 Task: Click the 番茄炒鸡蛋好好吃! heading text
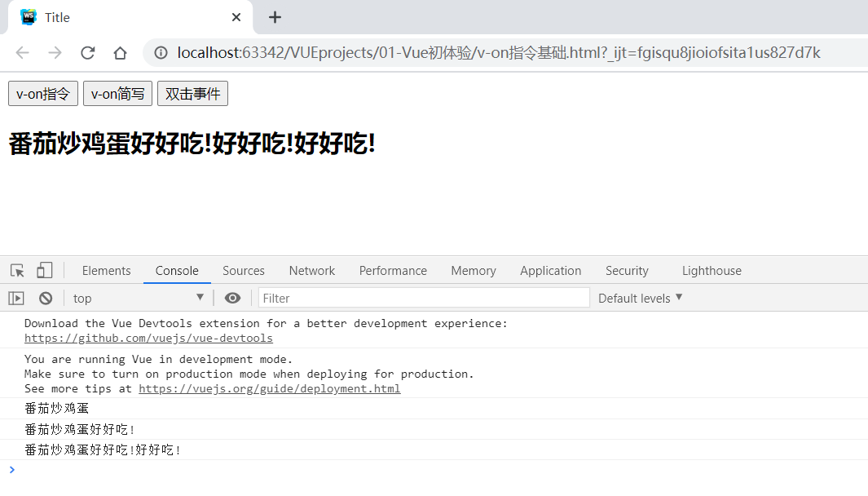192,144
